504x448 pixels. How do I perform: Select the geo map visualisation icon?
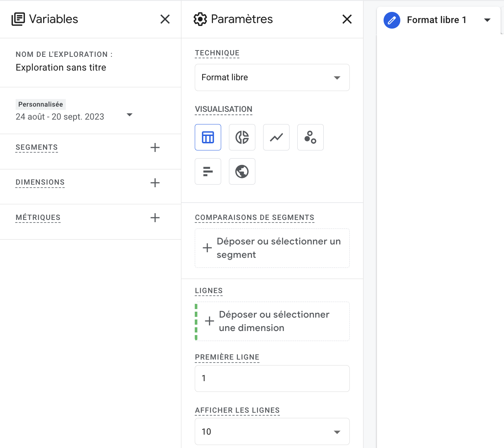(242, 172)
